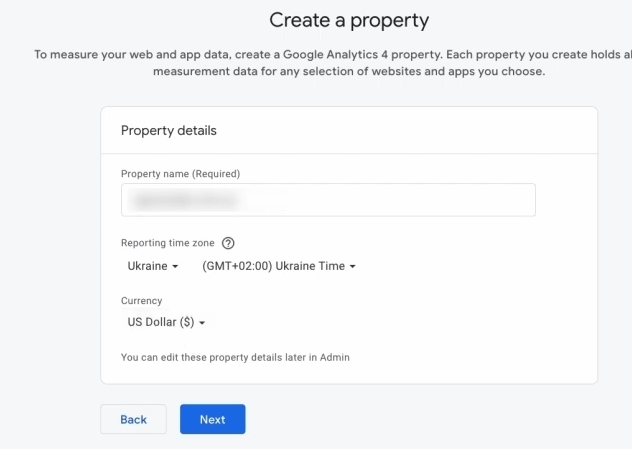Click the caret arrow beside US Dollar ($)

coord(202,323)
